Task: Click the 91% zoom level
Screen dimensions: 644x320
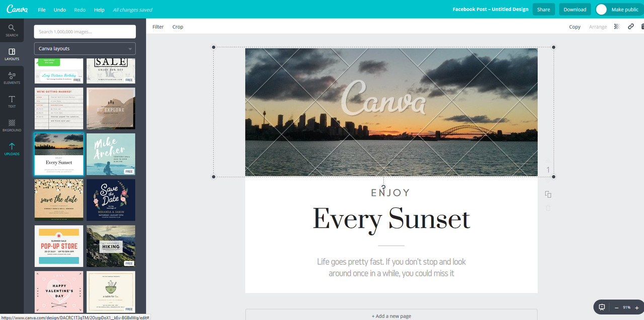Action: click(626, 307)
